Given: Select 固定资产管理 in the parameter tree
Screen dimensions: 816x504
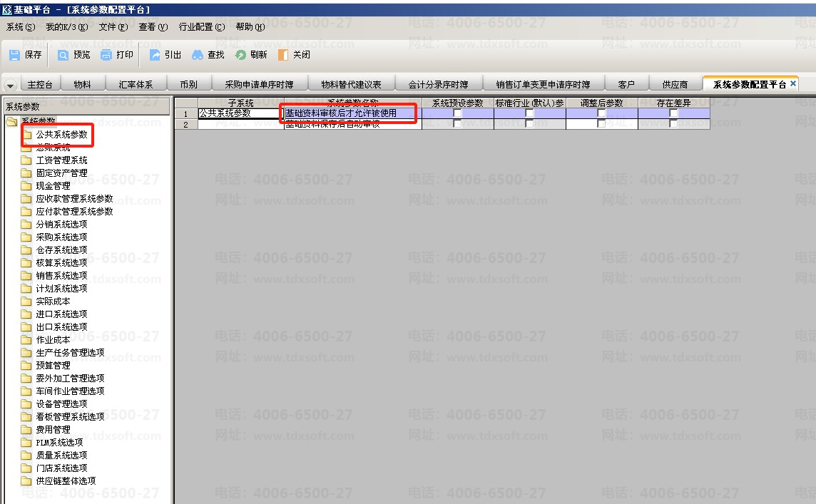Looking at the screenshot, I should click(61, 173).
